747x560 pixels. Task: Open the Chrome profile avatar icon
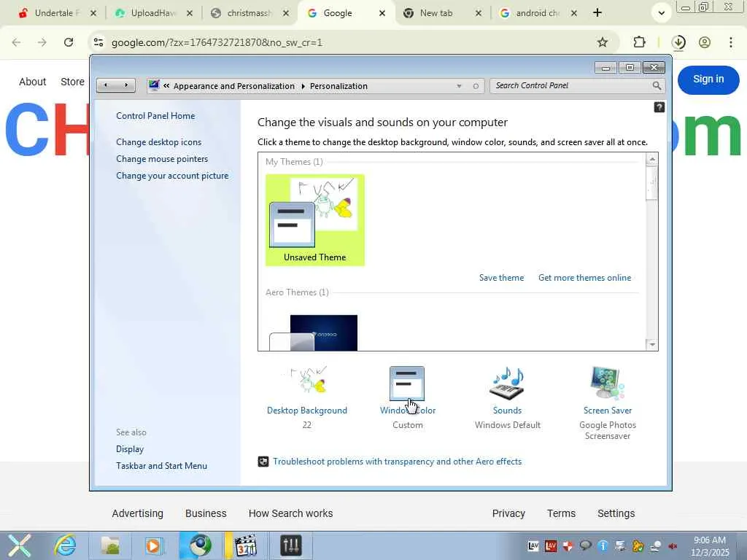(705, 42)
